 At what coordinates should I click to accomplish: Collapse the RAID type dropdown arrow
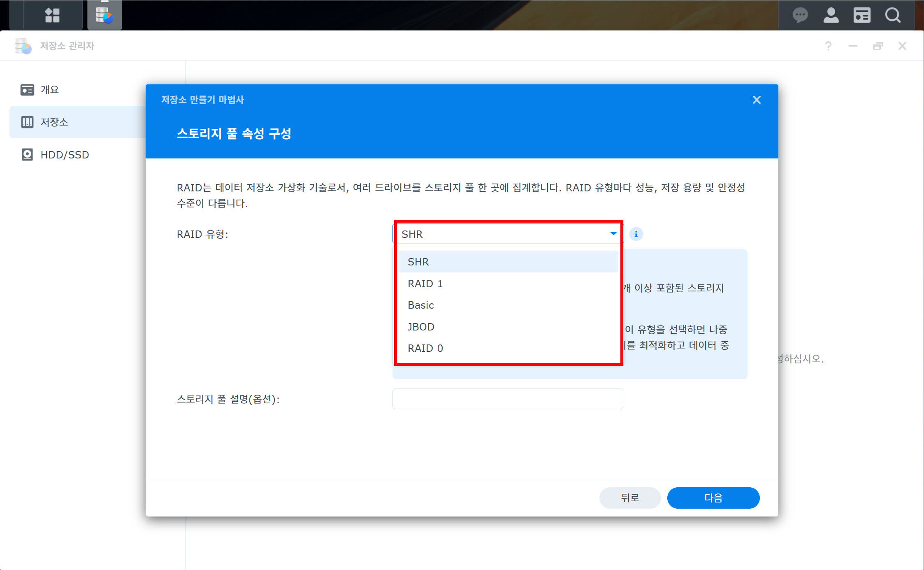point(613,234)
